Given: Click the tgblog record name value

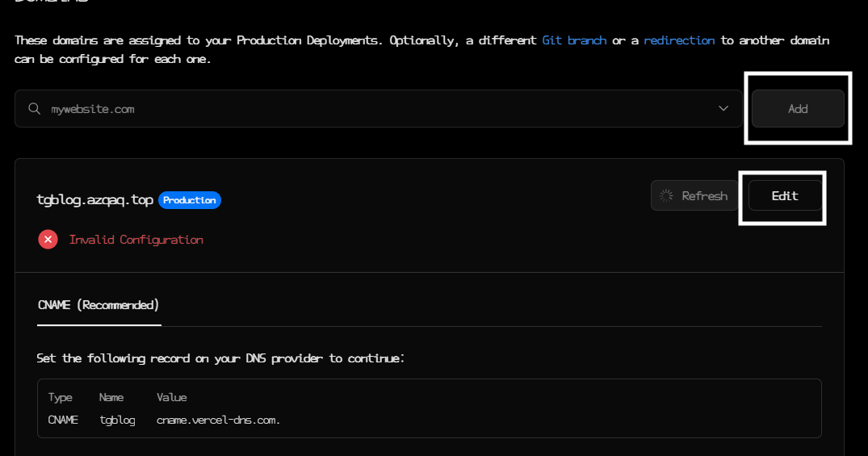Looking at the screenshot, I should pyautogui.click(x=117, y=420).
